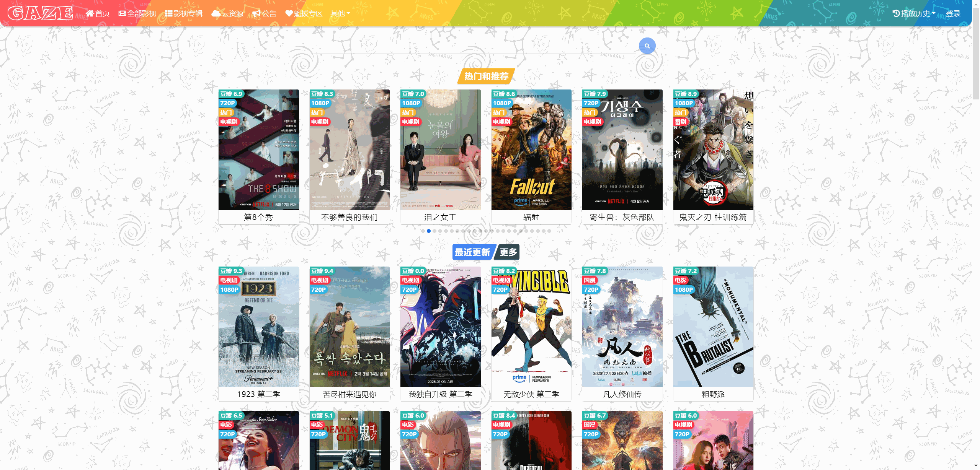Click the 更多 button beside 最近更新
This screenshot has height=470, width=980.
pos(508,252)
